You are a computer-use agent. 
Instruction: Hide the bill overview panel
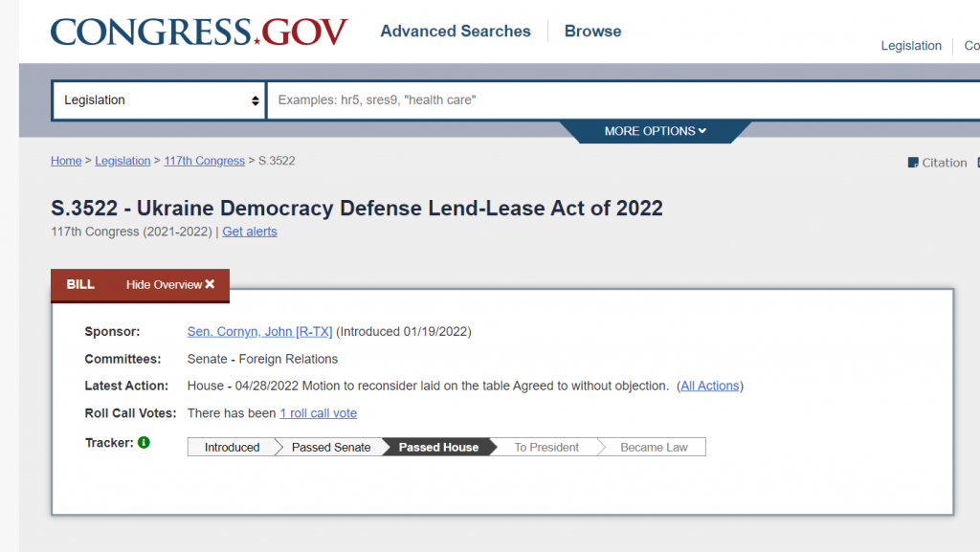tap(170, 285)
